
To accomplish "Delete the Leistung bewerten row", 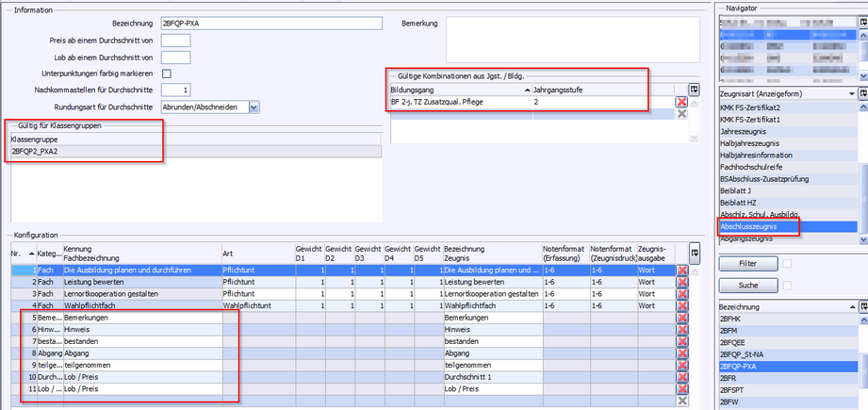I will (x=682, y=282).
